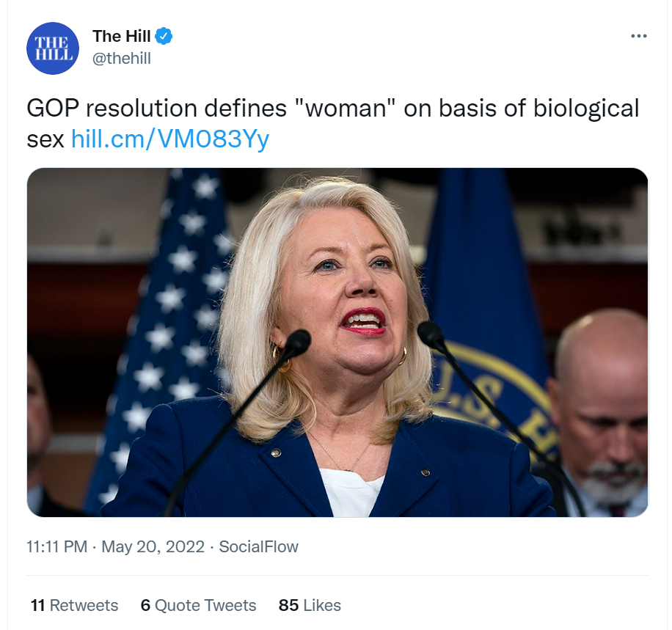Click the American flag in the photo
The height and width of the screenshot is (630, 672).
point(163,334)
